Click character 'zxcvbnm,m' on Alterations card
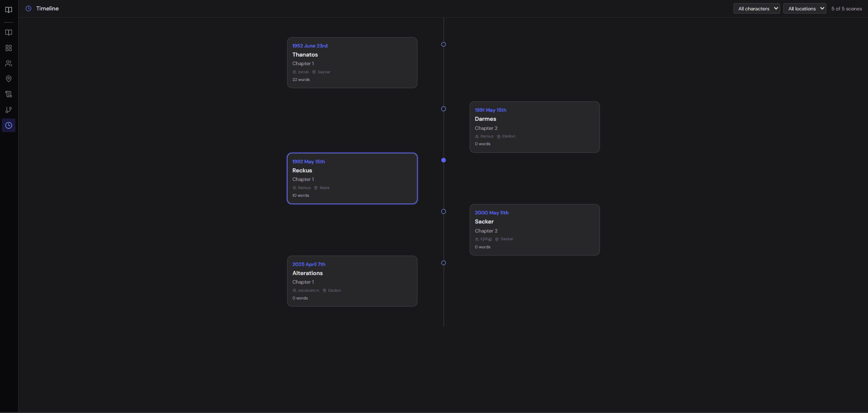The height and width of the screenshot is (413, 868). (308, 290)
